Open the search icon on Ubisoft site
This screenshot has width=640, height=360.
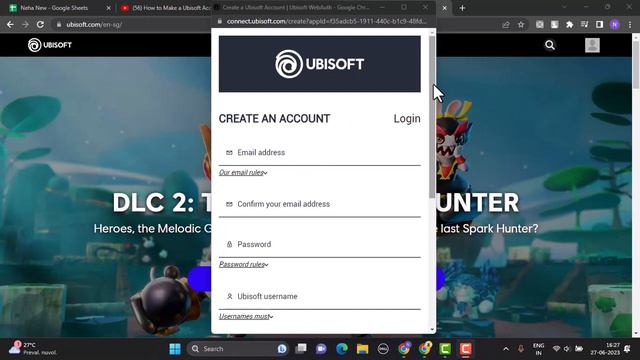[550, 45]
